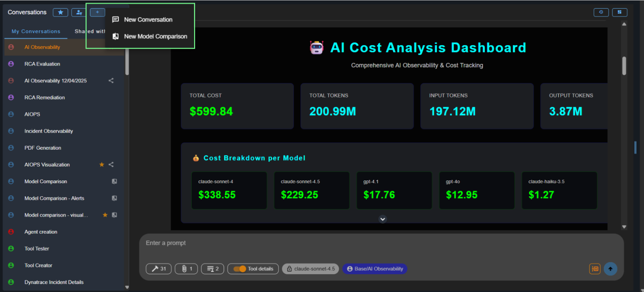Click the plus new-item button

pos(97,12)
